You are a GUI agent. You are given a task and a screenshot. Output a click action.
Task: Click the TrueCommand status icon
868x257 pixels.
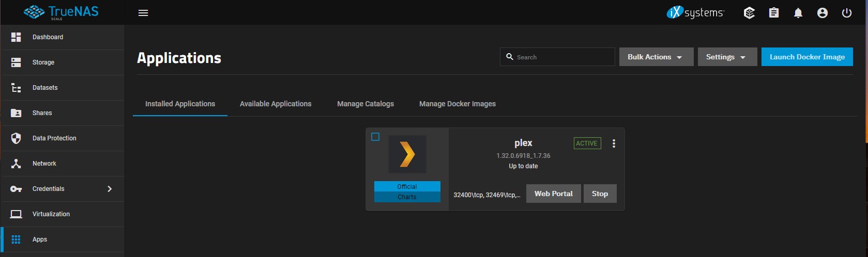pyautogui.click(x=749, y=13)
